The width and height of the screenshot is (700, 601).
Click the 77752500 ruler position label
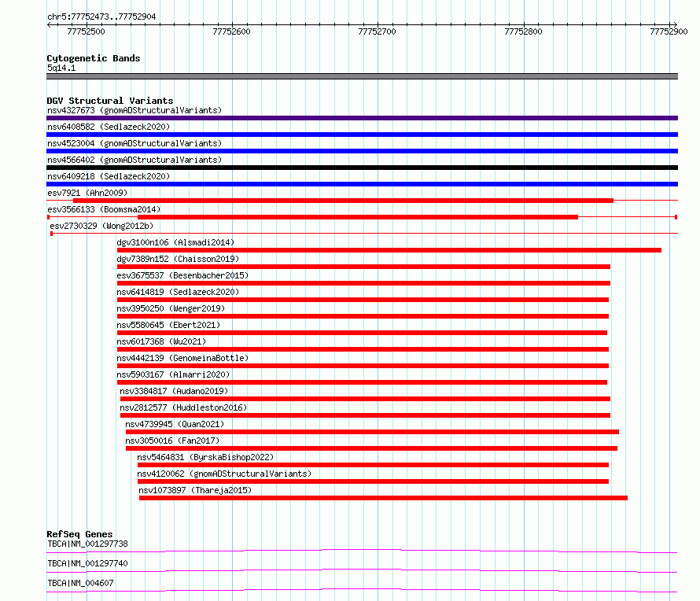[87, 31]
